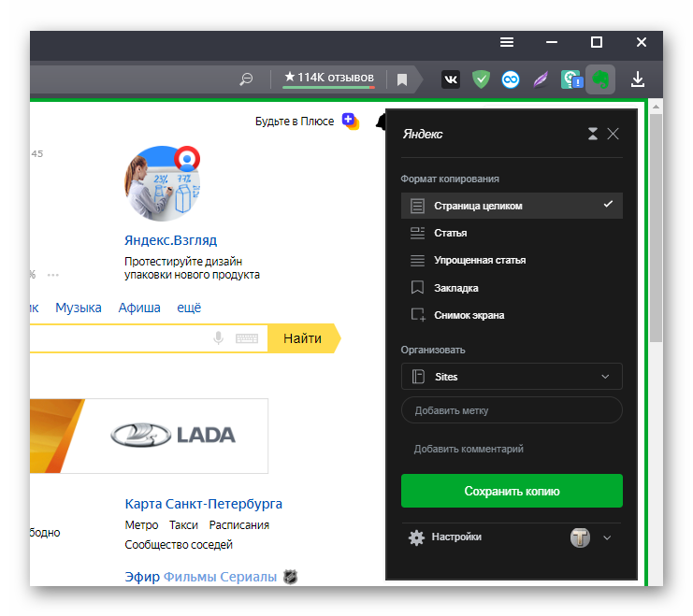The height and width of the screenshot is (616, 693).
Task: Click the settings gear icon in clipper
Action: [x=416, y=537]
